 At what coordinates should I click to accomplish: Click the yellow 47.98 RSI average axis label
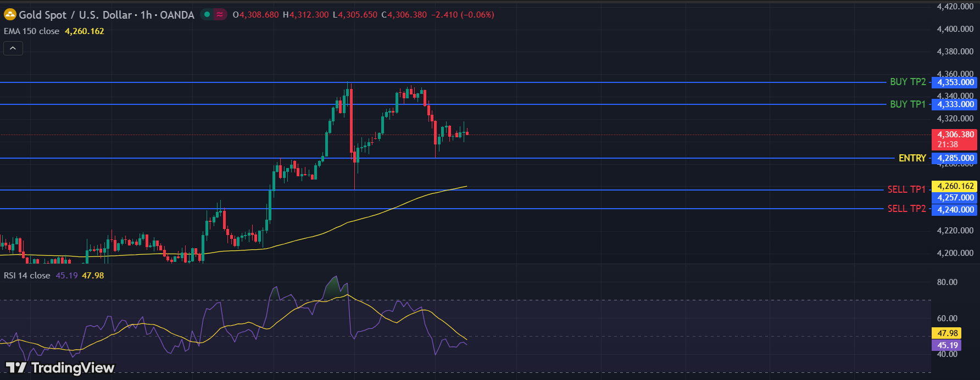click(947, 333)
